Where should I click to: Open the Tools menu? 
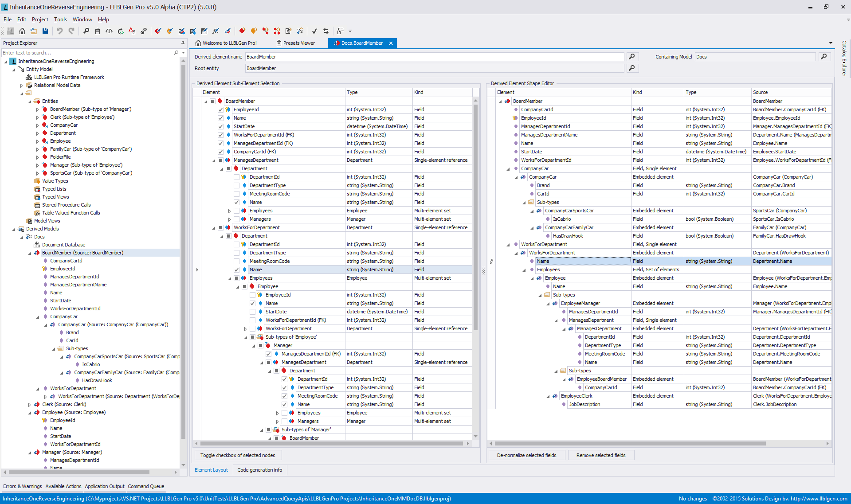point(60,20)
